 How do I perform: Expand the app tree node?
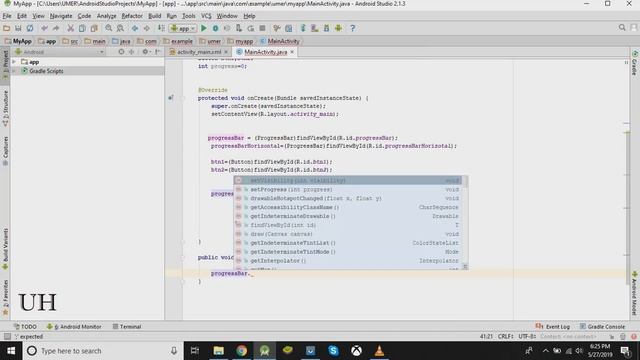point(14,62)
